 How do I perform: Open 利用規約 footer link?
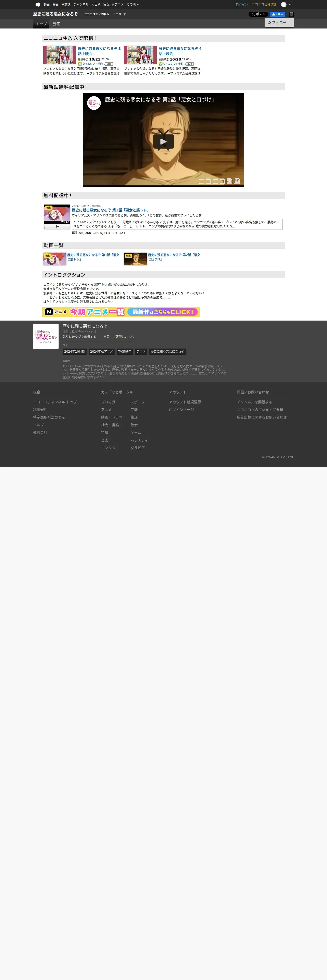point(40,410)
